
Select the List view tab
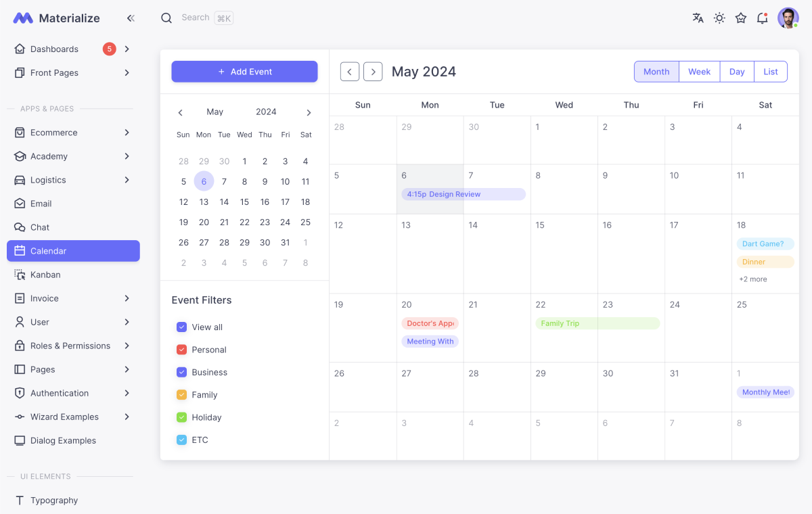click(771, 71)
